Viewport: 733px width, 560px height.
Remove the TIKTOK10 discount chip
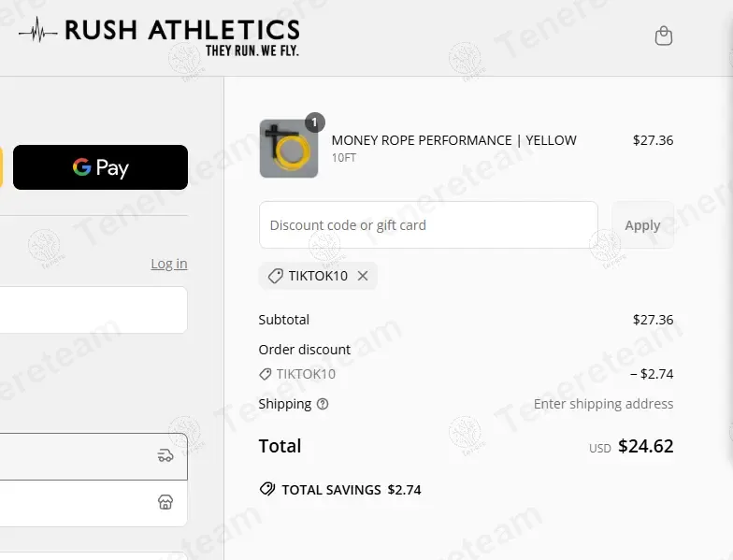tap(363, 276)
